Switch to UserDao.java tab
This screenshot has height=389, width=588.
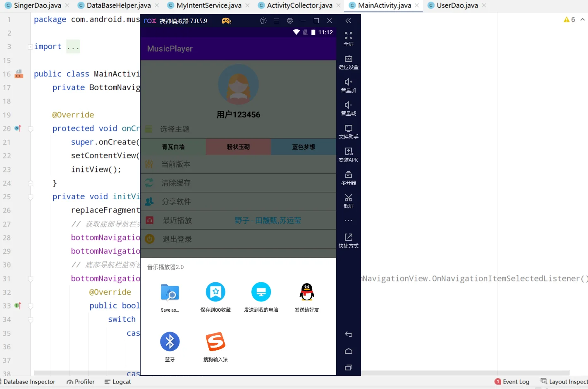click(457, 5)
